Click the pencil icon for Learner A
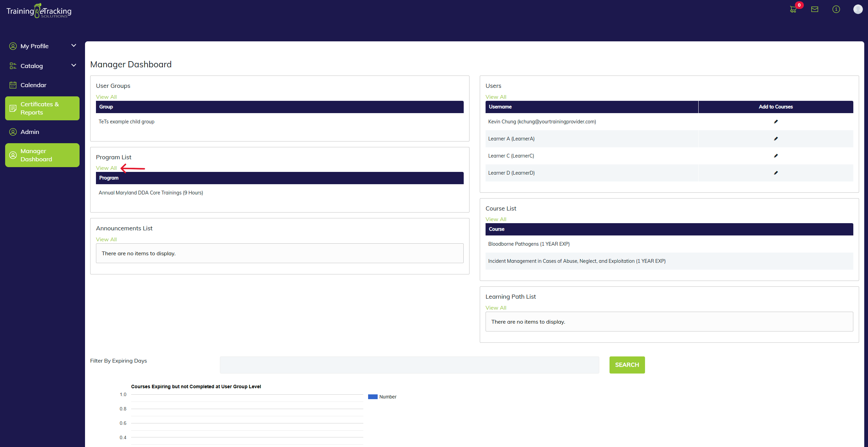868x447 pixels. point(776,139)
